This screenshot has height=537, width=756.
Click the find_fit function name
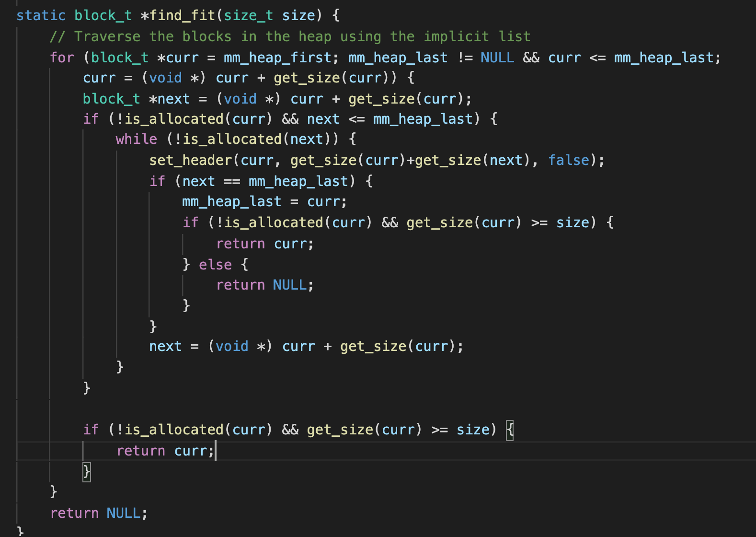click(x=183, y=15)
